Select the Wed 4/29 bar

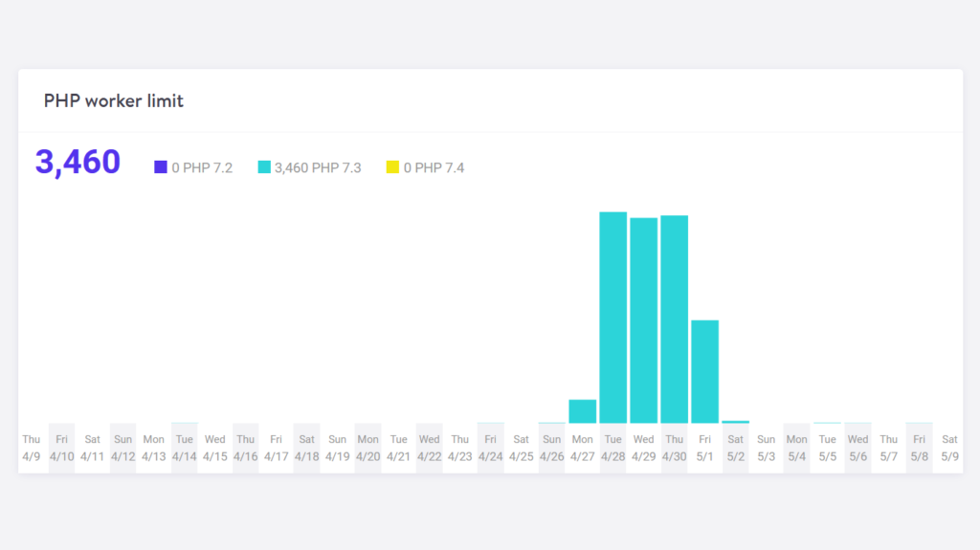643,320
